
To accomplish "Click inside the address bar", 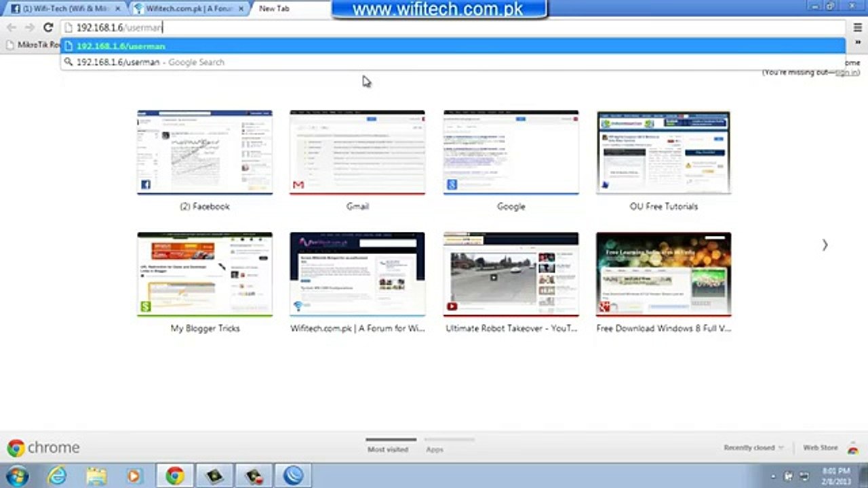I will (453, 28).
